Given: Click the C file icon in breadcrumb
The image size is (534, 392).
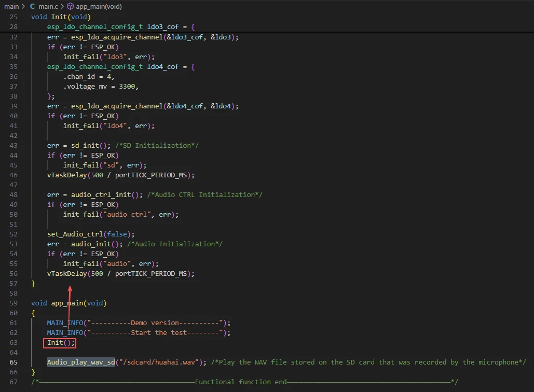Looking at the screenshot, I should click(x=33, y=7).
